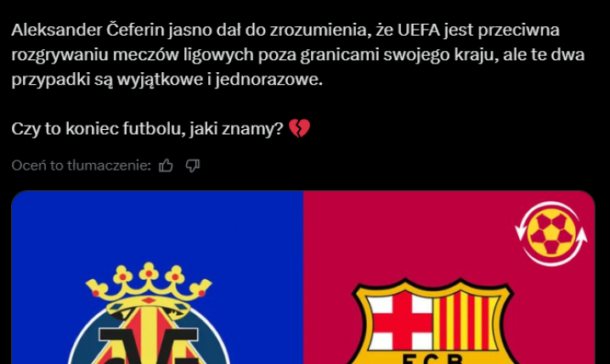This screenshot has height=364, width=610.
Task: Rate the translation with thumbs up
Action: [166, 165]
